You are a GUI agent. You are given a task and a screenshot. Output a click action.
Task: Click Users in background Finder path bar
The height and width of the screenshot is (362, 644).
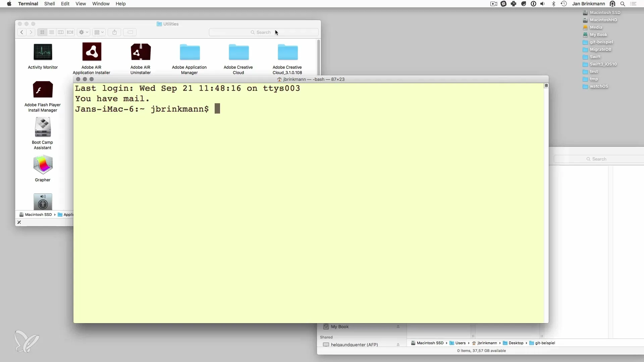458,343
